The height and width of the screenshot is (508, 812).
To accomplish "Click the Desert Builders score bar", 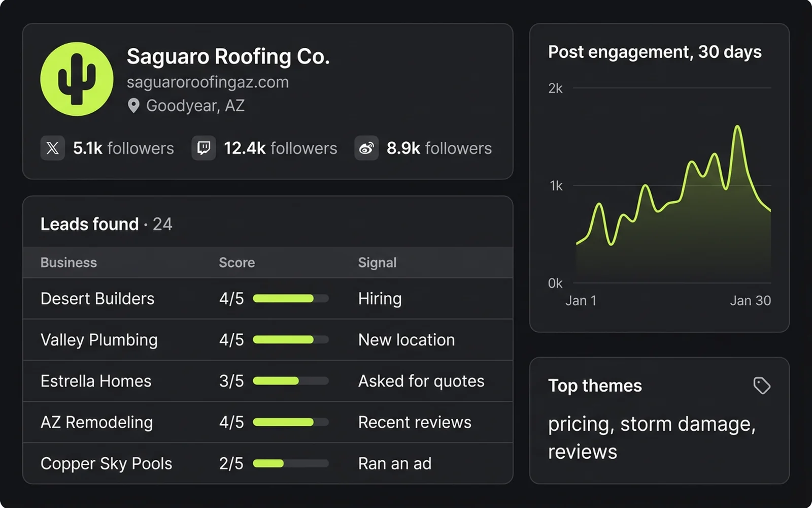I will click(x=291, y=299).
